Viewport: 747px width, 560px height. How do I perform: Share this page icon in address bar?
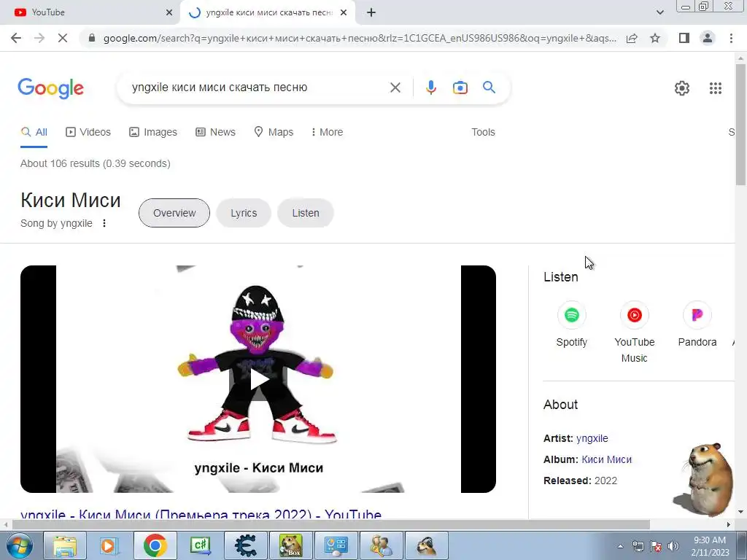(632, 38)
